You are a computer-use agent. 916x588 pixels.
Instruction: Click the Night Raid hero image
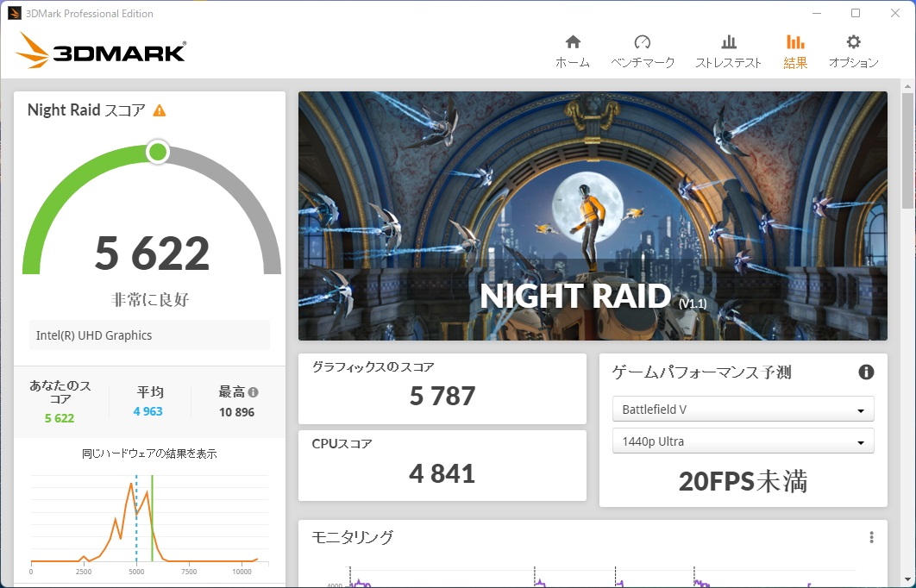pos(593,216)
